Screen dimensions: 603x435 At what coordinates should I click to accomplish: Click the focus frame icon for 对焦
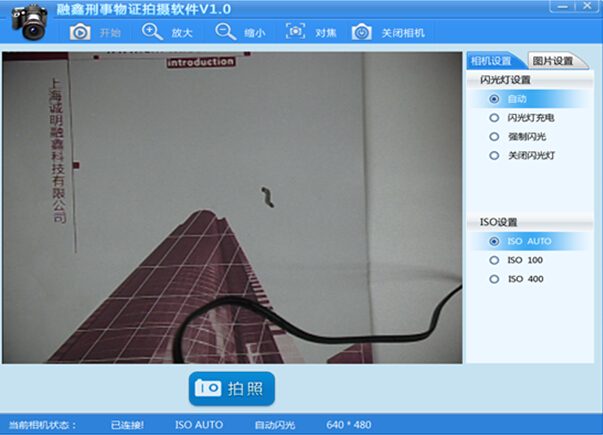295,32
